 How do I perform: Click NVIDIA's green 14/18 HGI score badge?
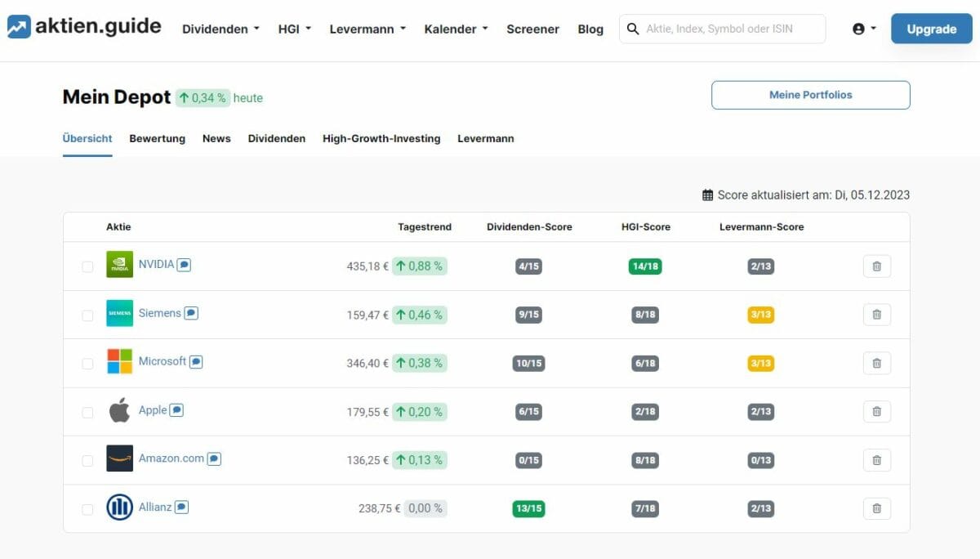[x=645, y=266]
